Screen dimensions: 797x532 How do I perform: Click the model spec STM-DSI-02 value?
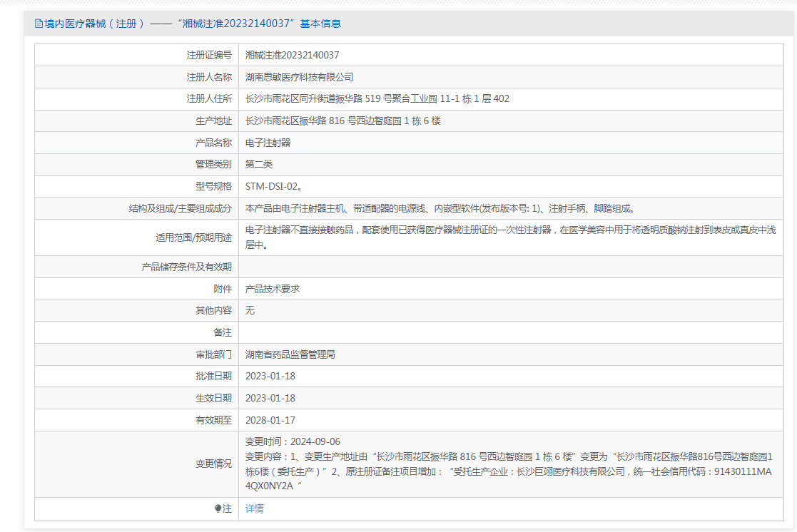pyautogui.click(x=273, y=186)
